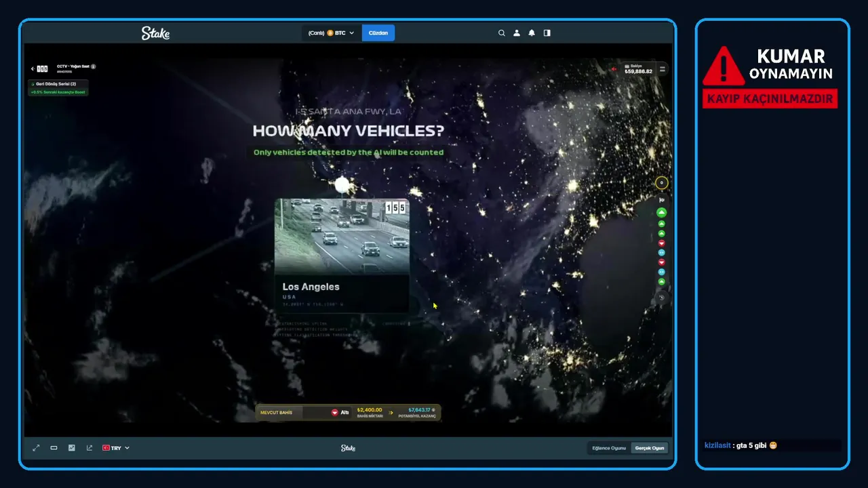Open the Stake logo home link in header
The width and height of the screenshot is (868, 488).
[x=155, y=33]
